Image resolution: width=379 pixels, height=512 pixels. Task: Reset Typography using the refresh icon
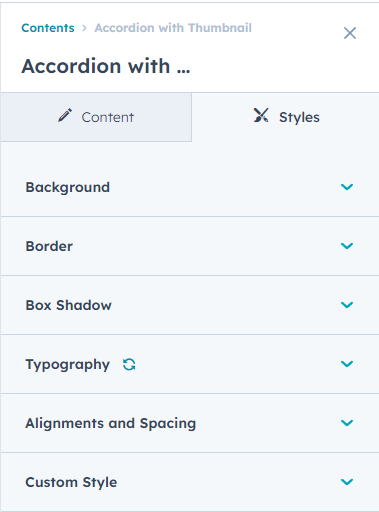click(129, 364)
